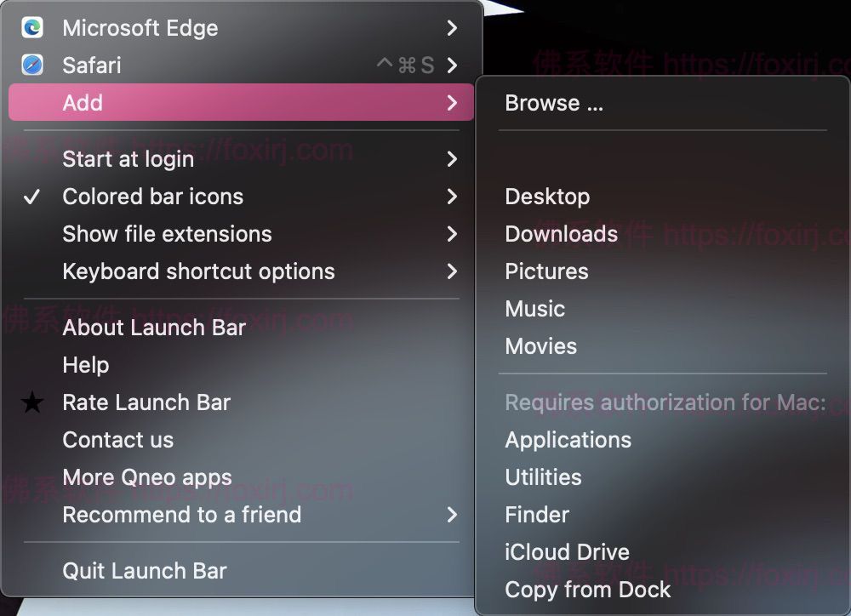This screenshot has height=616, width=851.
Task: Choose Pictures from the folder list
Action: pos(546,271)
